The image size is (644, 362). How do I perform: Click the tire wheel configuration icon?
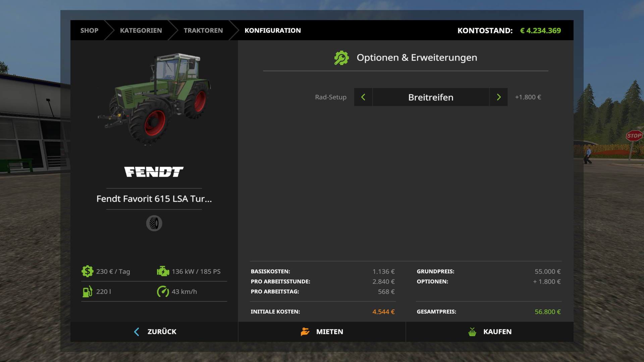(154, 223)
